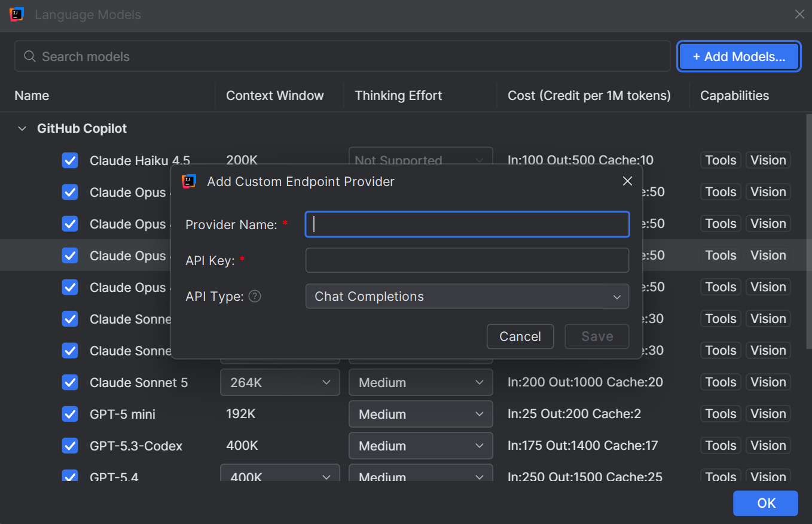Open GPT-5.4 context window dropdown
The height and width of the screenshot is (524, 812).
(280, 474)
